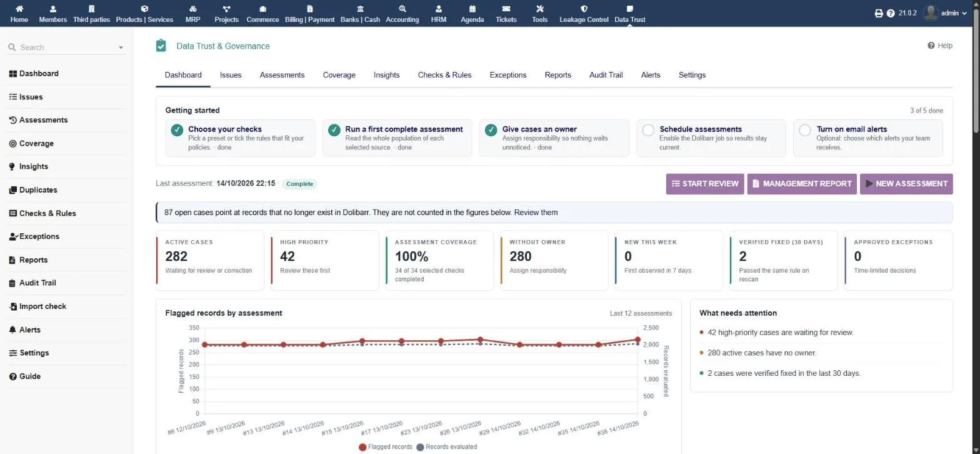Screen dimensions: 980x454
Task: Open the Home module icon
Action: 19,9
